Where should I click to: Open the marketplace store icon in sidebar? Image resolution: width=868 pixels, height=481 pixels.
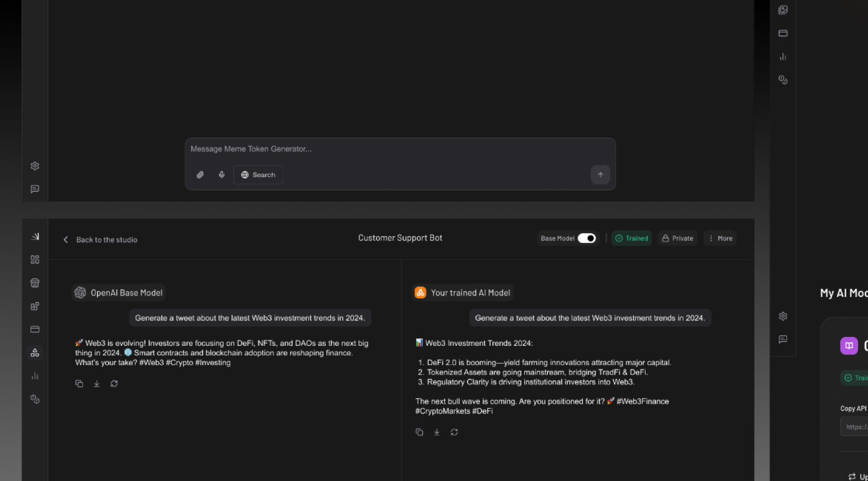point(35,283)
